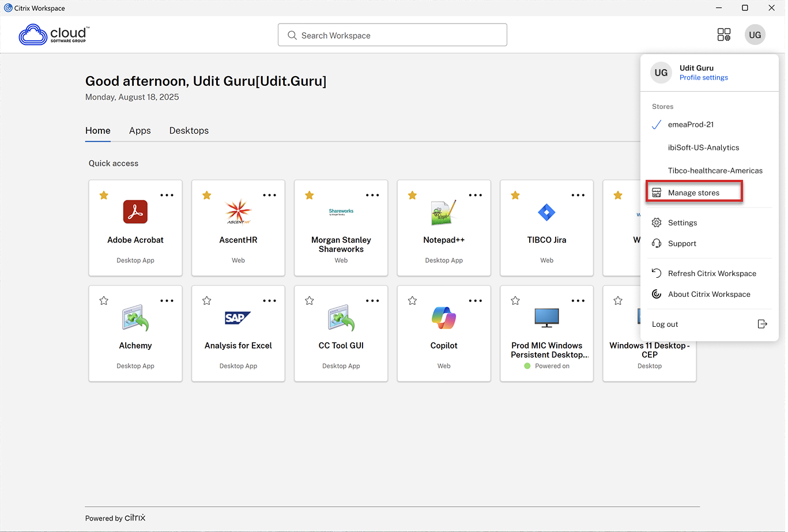Remove Morgan Stanley Shareworks favorite star

coord(310,195)
